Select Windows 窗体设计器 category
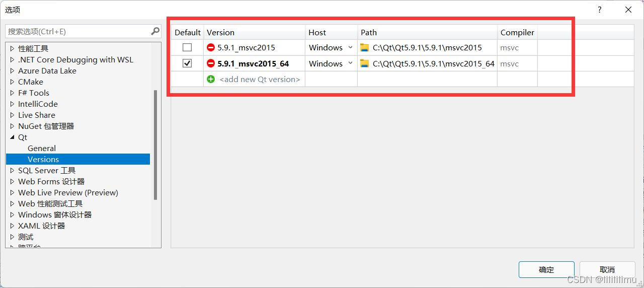644x288 pixels. coord(55,214)
